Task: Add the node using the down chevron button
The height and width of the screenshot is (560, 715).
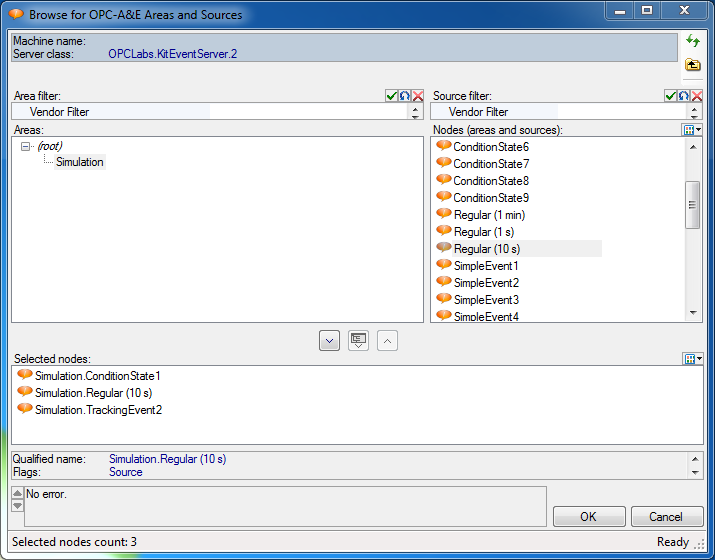Action: tap(329, 341)
